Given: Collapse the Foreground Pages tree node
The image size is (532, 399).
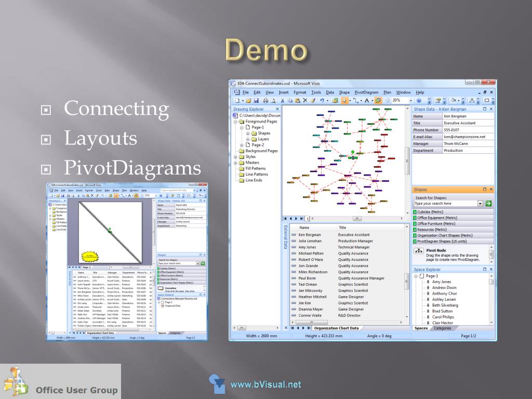Looking at the screenshot, I should (x=235, y=122).
